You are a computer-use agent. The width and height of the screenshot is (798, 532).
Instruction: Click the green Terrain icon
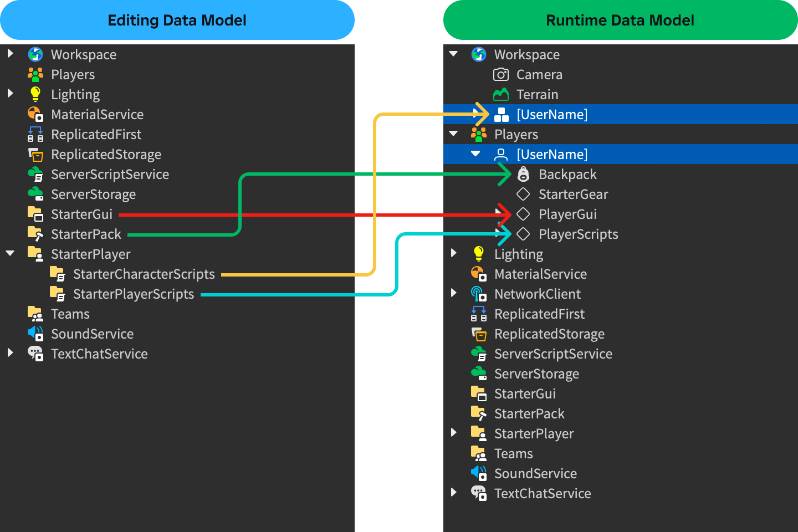pyautogui.click(x=501, y=94)
